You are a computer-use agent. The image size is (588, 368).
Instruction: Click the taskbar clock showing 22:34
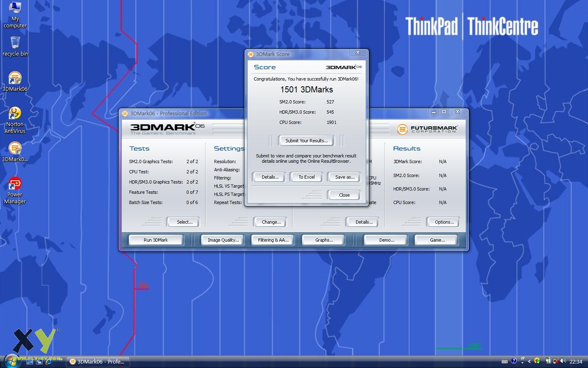tap(576, 361)
